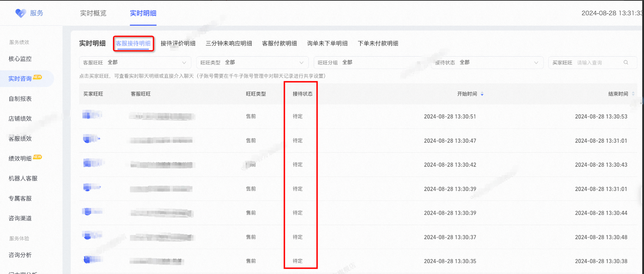Select the 实时明细 top tab
This screenshot has height=274, width=644.
pos(143,13)
